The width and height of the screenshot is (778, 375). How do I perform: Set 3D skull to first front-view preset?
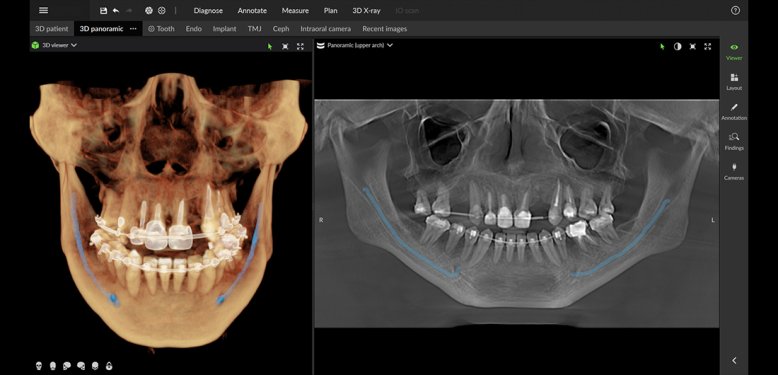click(x=39, y=366)
